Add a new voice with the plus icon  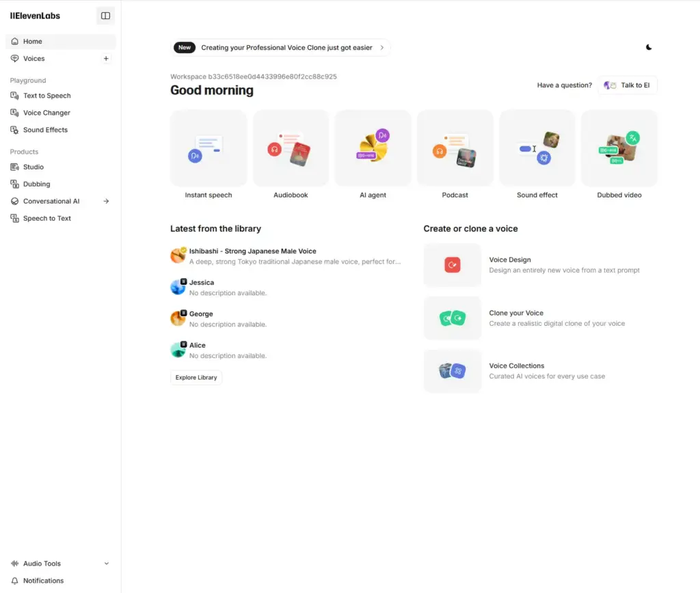(x=106, y=59)
